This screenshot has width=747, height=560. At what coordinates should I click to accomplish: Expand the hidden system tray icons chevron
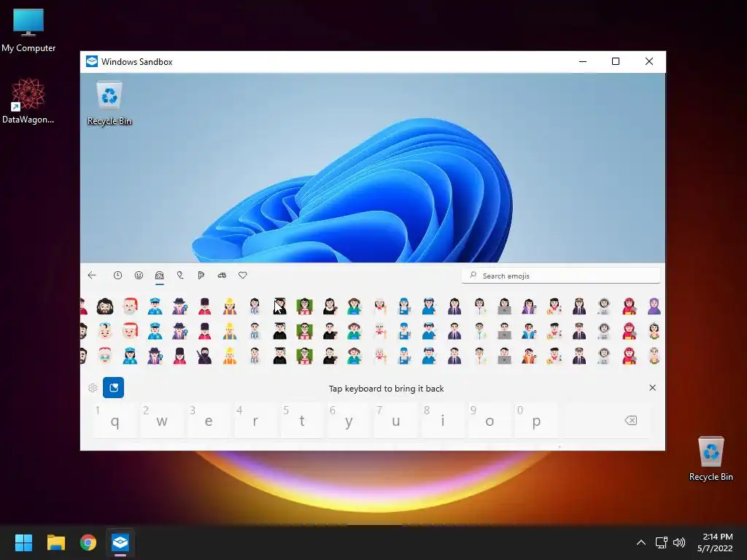pyautogui.click(x=641, y=542)
